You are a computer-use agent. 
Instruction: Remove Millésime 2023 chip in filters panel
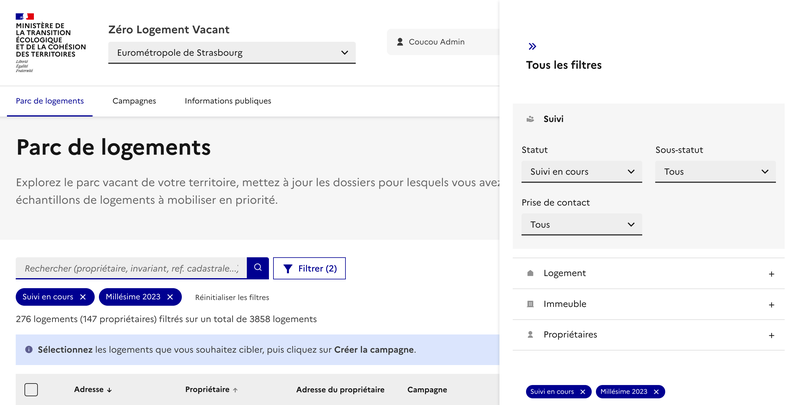(657, 392)
